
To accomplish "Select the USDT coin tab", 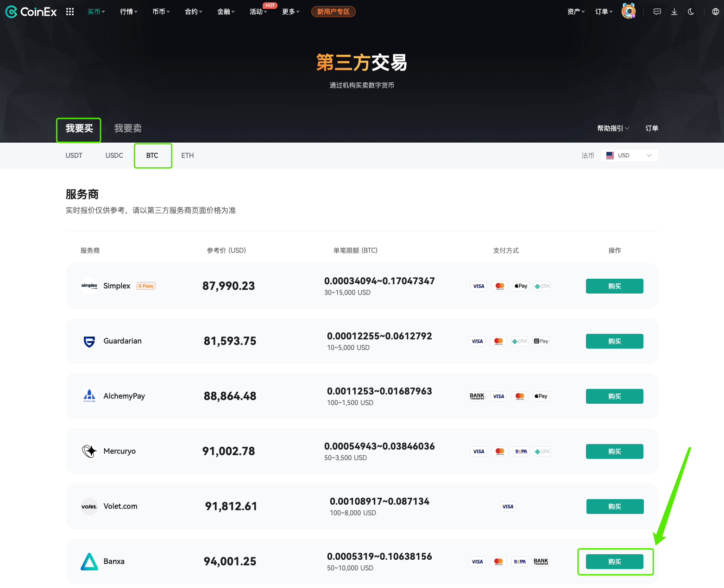I will (74, 156).
